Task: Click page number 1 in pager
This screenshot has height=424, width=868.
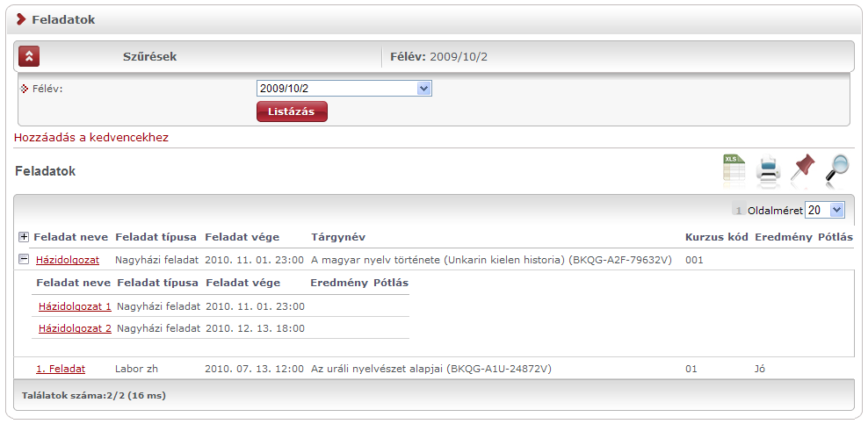Action: (x=739, y=211)
